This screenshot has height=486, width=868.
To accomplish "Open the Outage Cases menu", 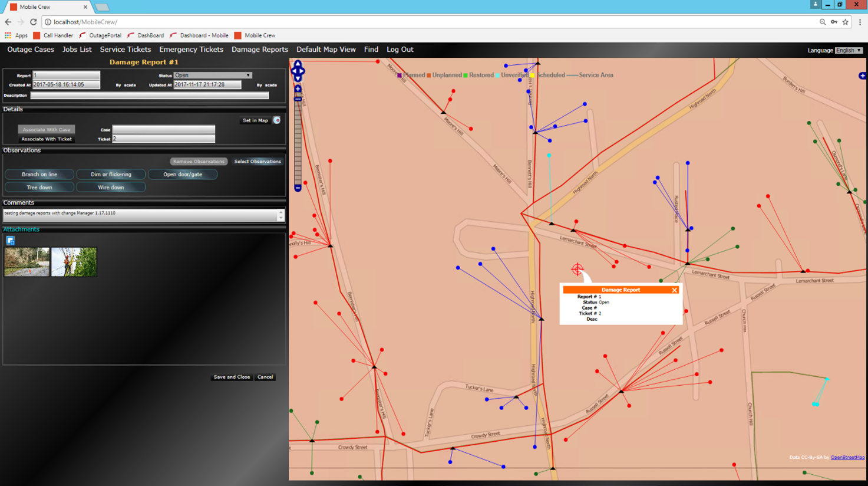I will point(31,50).
